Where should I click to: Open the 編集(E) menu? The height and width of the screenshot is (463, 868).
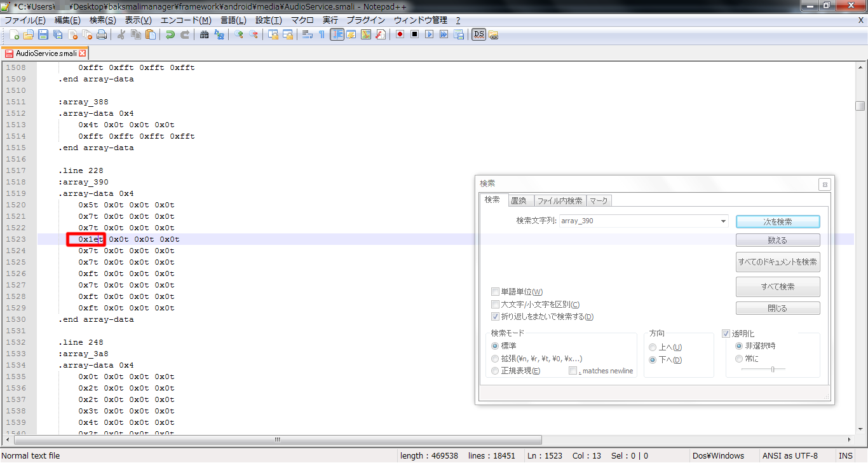pyautogui.click(x=67, y=20)
